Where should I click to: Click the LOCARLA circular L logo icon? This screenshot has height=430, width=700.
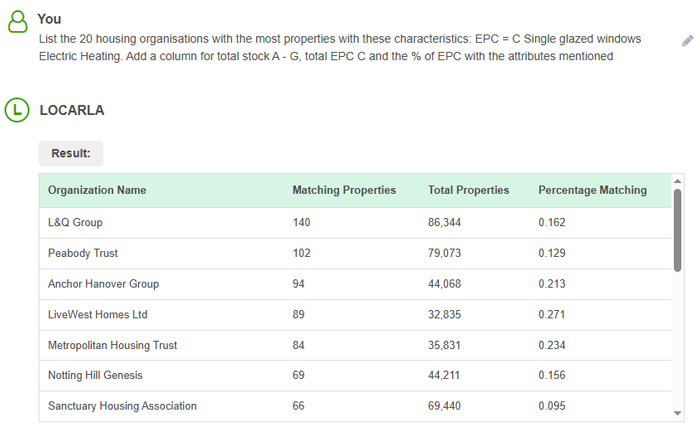pyautogui.click(x=17, y=110)
